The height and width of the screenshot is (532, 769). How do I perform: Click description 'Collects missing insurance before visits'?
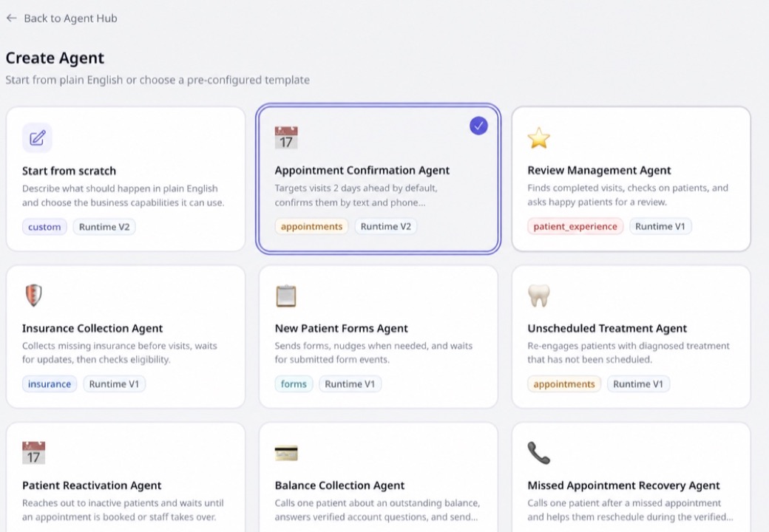[120, 352]
